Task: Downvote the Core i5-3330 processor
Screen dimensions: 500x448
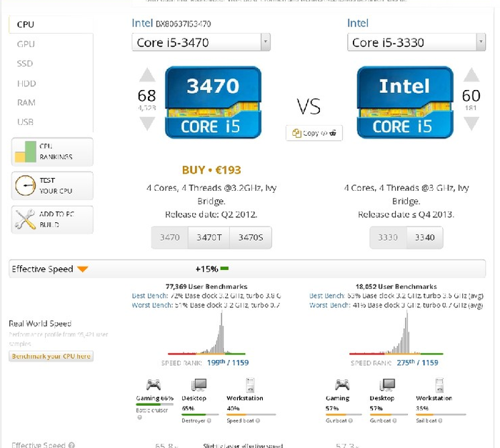Action: 471,123
